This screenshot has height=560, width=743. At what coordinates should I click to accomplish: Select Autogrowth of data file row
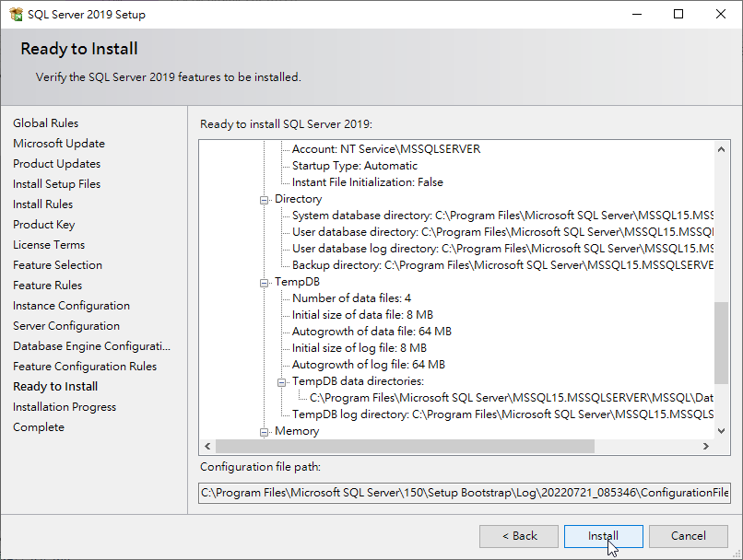click(371, 332)
